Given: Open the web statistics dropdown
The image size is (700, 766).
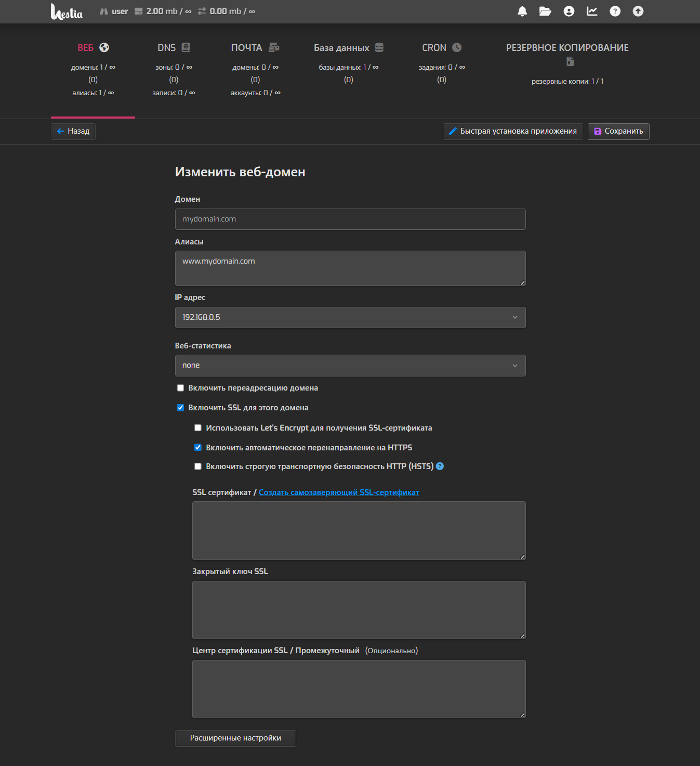Looking at the screenshot, I should tap(350, 366).
